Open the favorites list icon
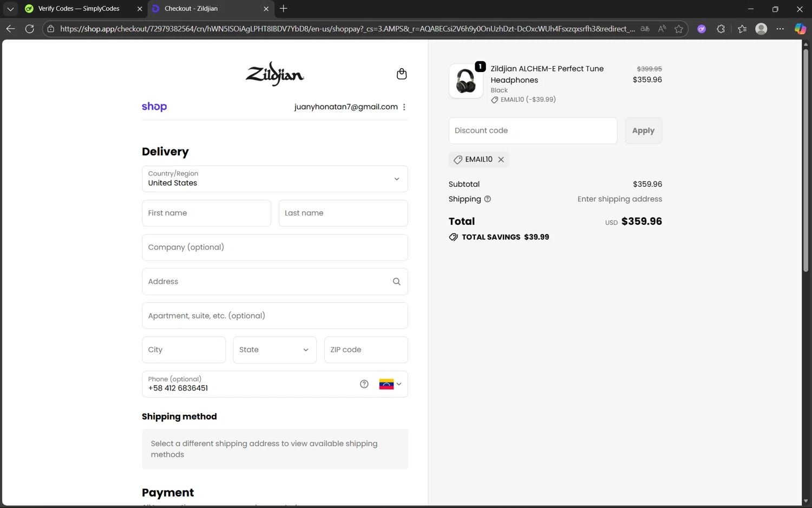 click(742, 29)
